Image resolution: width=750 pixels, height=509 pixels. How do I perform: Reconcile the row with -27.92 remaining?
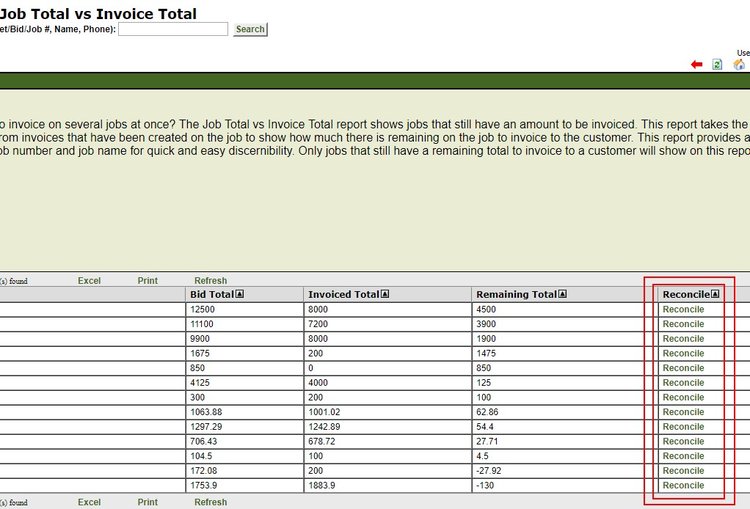[683, 471]
